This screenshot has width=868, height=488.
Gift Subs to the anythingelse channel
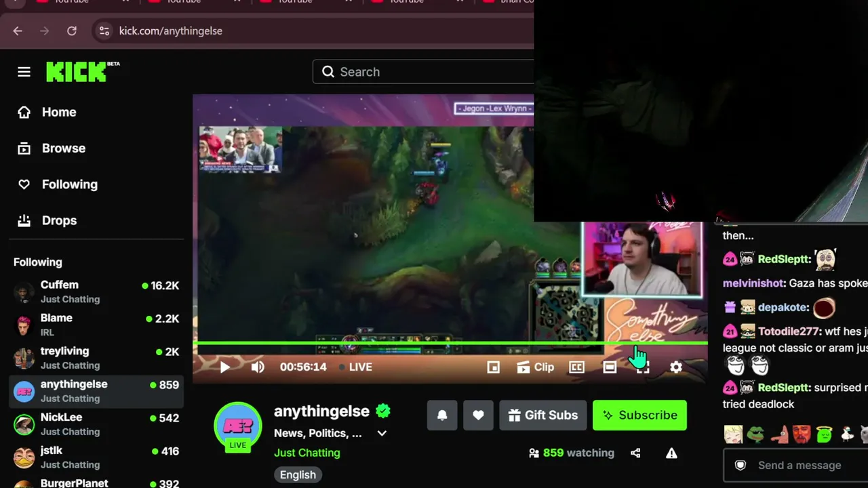[543, 415]
